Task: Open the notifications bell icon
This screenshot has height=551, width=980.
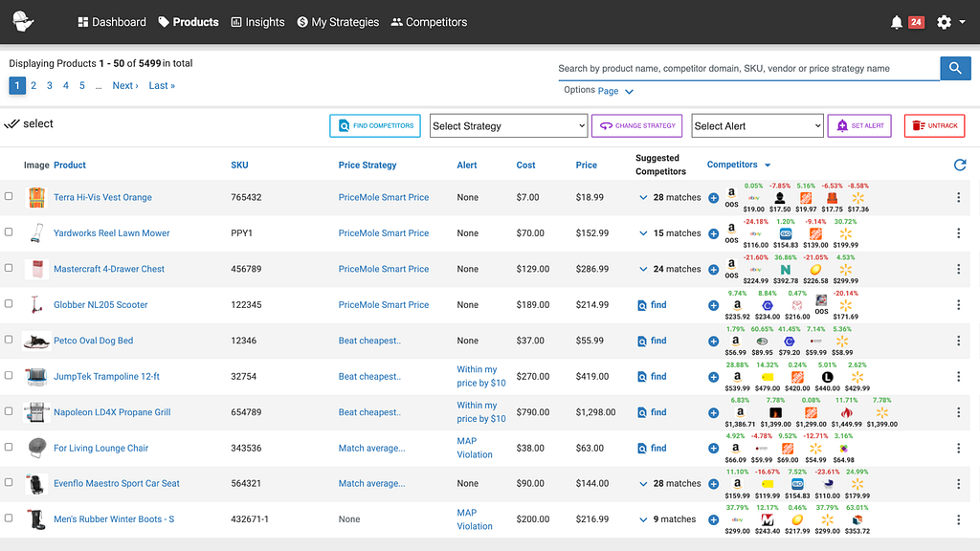Action: (x=896, y=23)
